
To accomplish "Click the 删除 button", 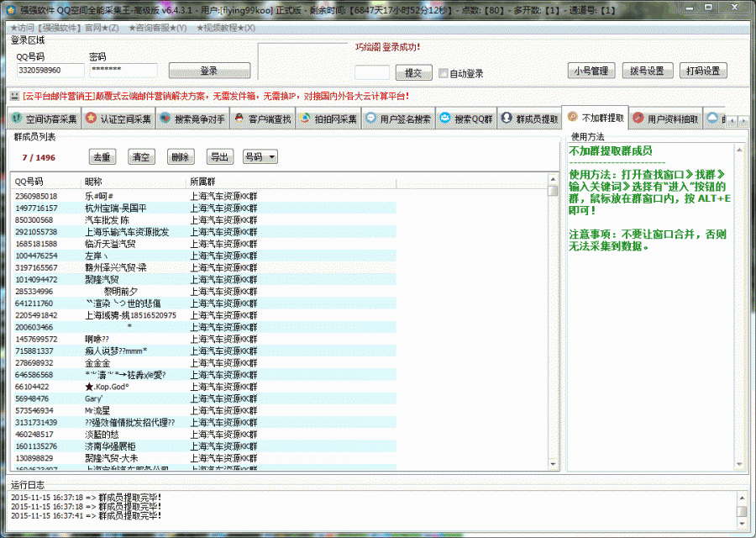I will tap(181, 157).
